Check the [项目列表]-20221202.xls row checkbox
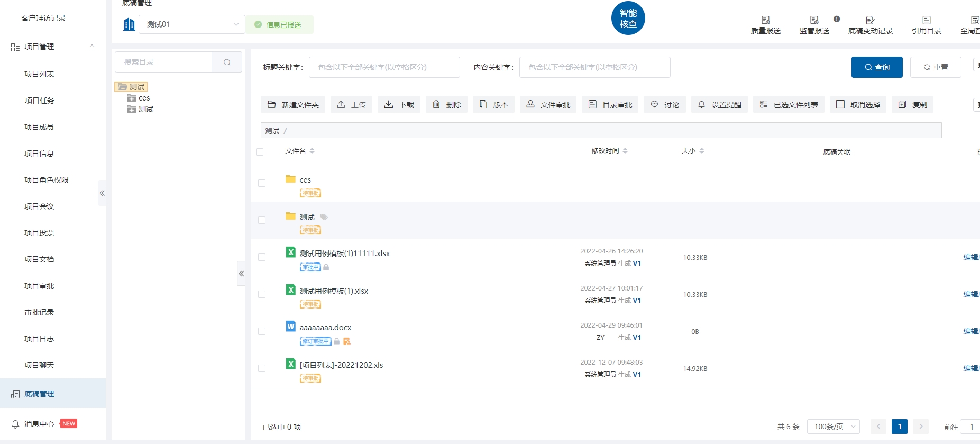The image size is (980, 444). point(262,368)
